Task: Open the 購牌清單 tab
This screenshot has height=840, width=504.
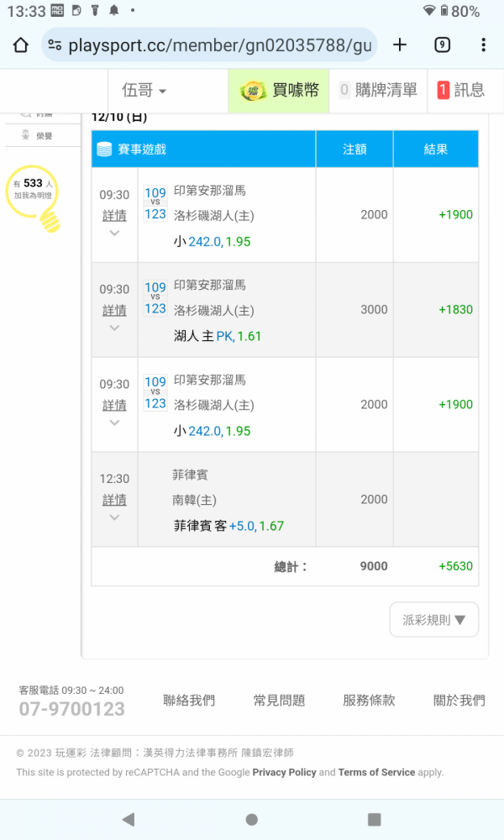Action: [x=378, y=90]
